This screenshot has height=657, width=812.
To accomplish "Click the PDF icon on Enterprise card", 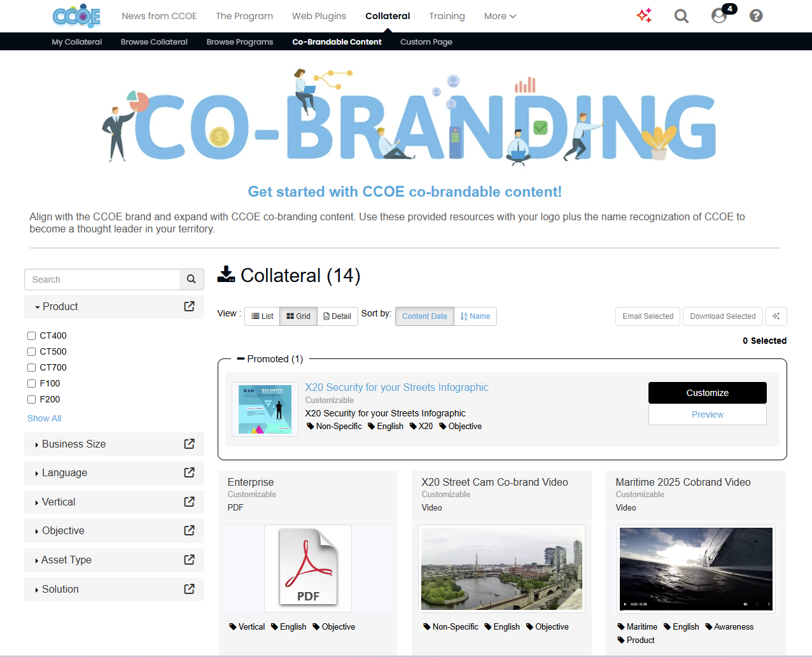I will (x=308, y=569).
